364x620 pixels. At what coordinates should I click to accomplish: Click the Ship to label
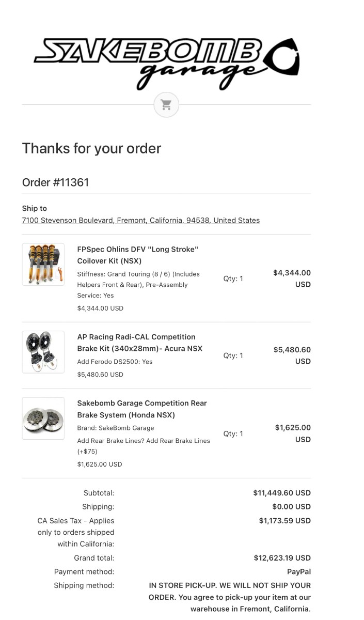coord(35,208)
